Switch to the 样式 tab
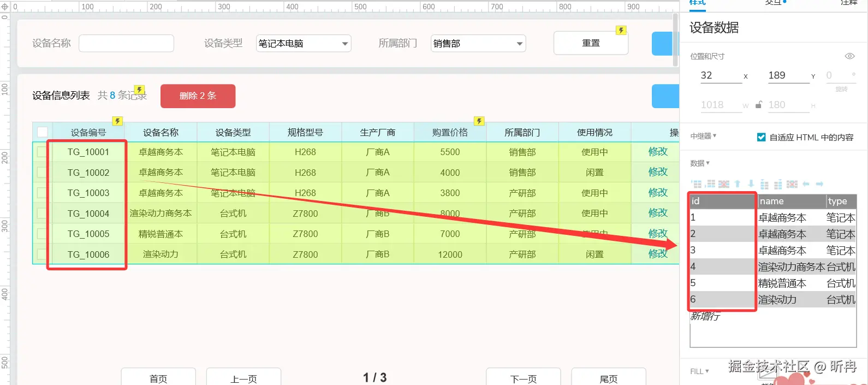868x385 pixels. tap(697, 2)
